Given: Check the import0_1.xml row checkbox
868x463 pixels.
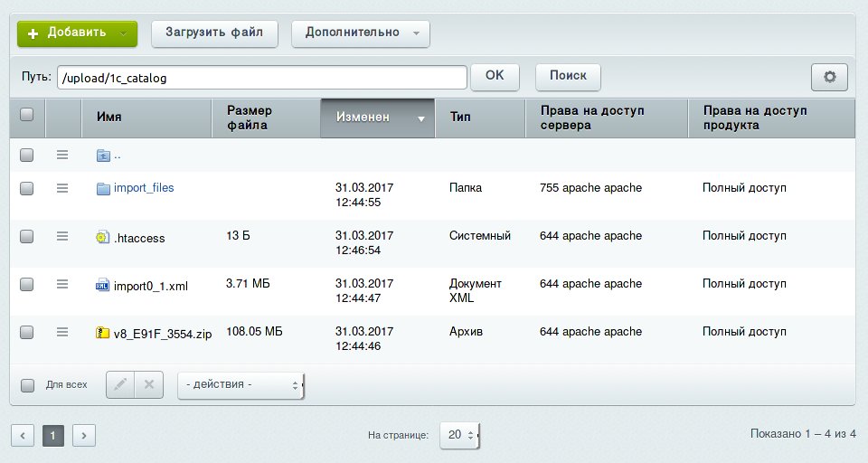Looking at the screenshot, I should (26, 284).
